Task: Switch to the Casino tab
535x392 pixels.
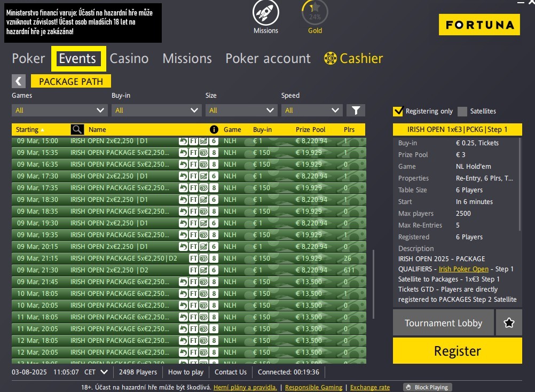Action: pos(129,58)
